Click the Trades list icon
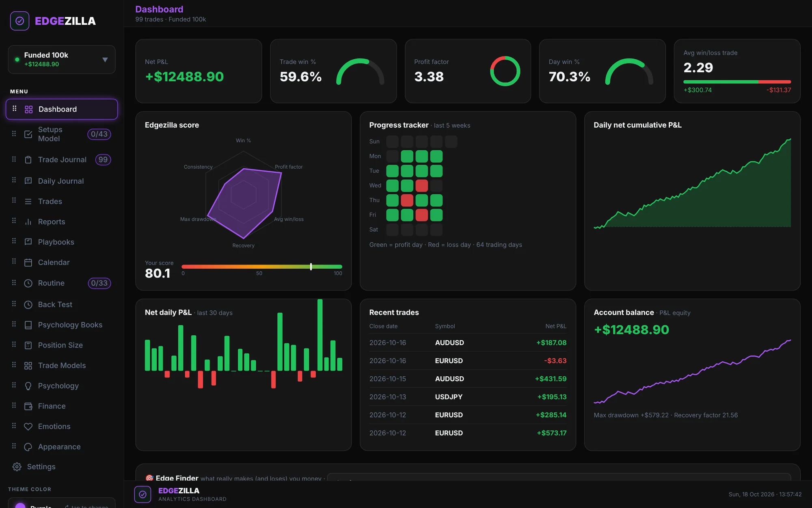Viewport: 812px width, 508px height. tap(28, 202)
